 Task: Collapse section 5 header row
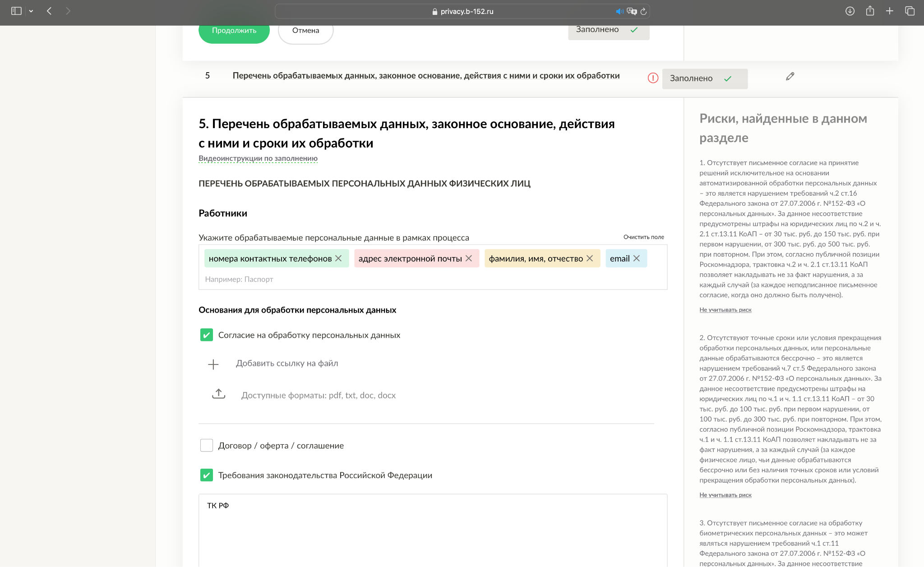pos(425,76)
